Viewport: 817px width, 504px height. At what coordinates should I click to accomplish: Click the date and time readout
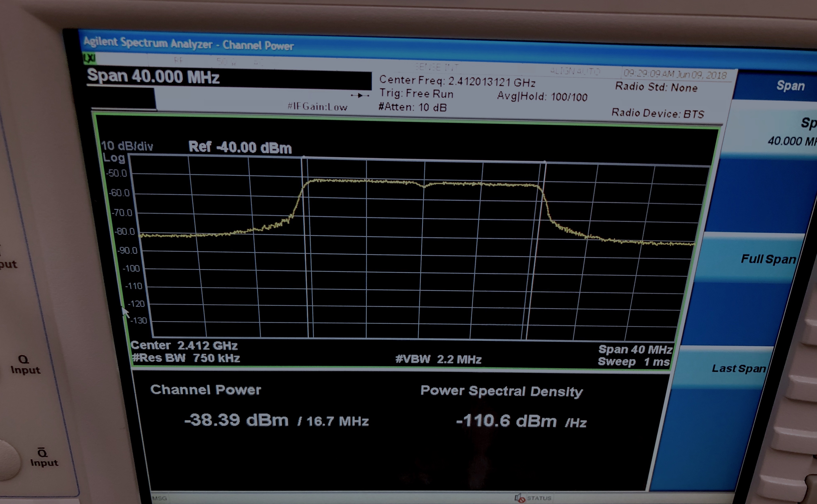675,74
